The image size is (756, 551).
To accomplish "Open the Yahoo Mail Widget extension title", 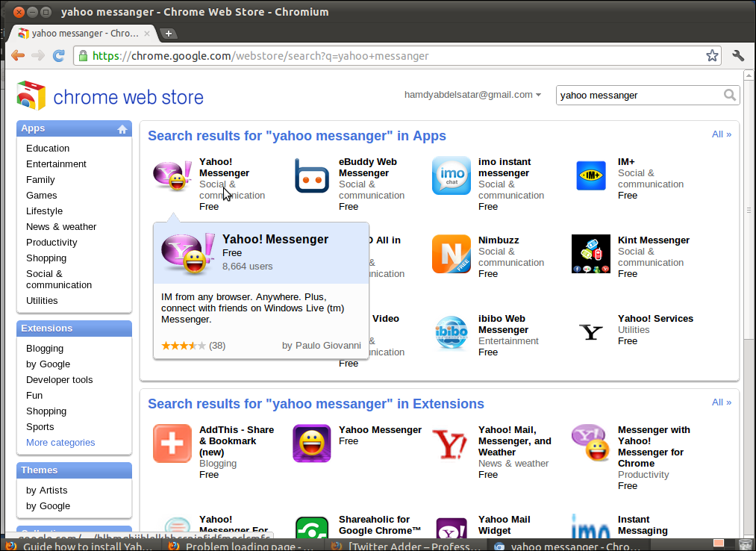I will point(504,525).
